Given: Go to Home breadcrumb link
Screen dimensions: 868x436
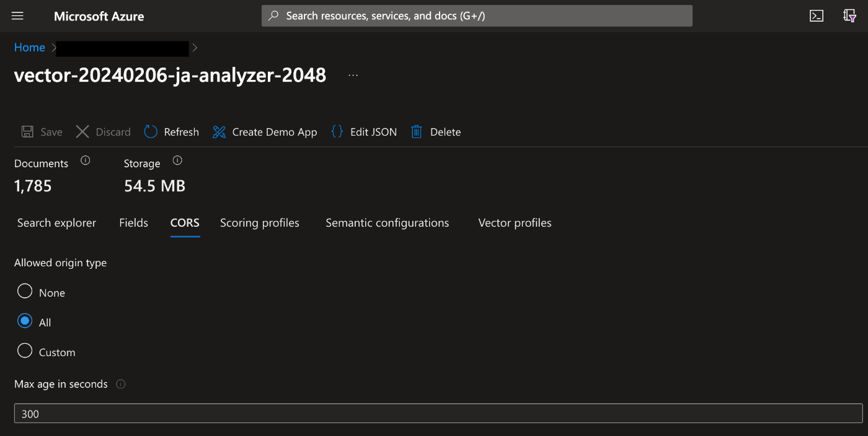Looking at the screenshot, I should [30, 47].
